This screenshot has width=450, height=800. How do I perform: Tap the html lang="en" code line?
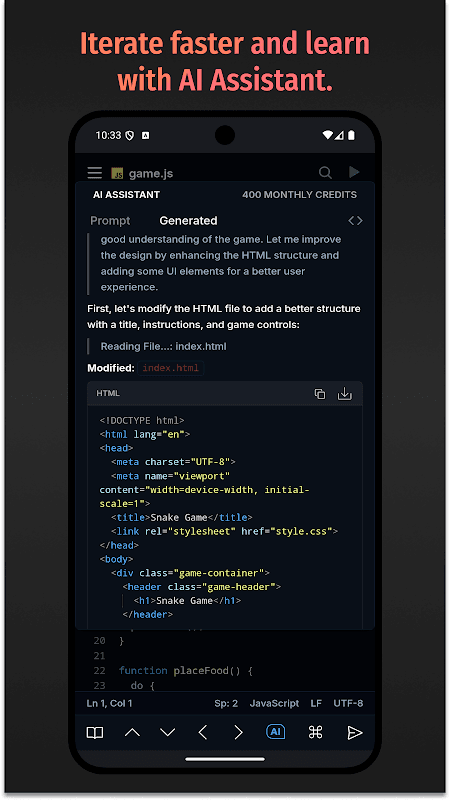145,434
